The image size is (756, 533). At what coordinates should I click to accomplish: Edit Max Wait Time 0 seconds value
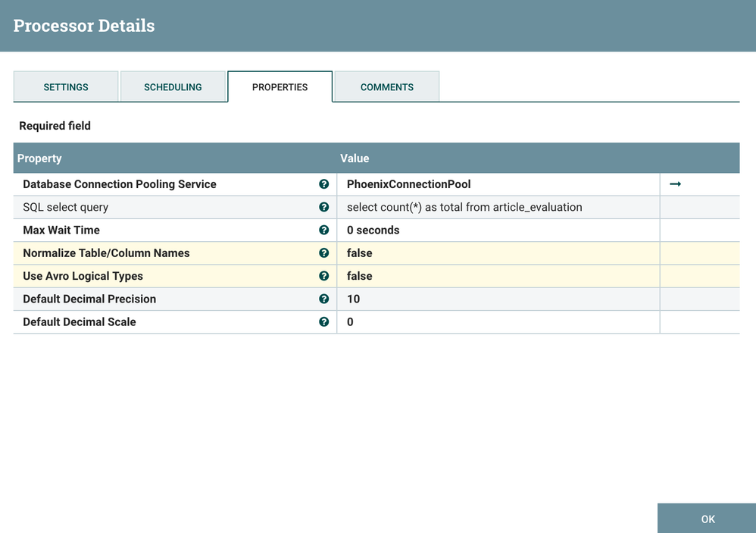[373, 230]
